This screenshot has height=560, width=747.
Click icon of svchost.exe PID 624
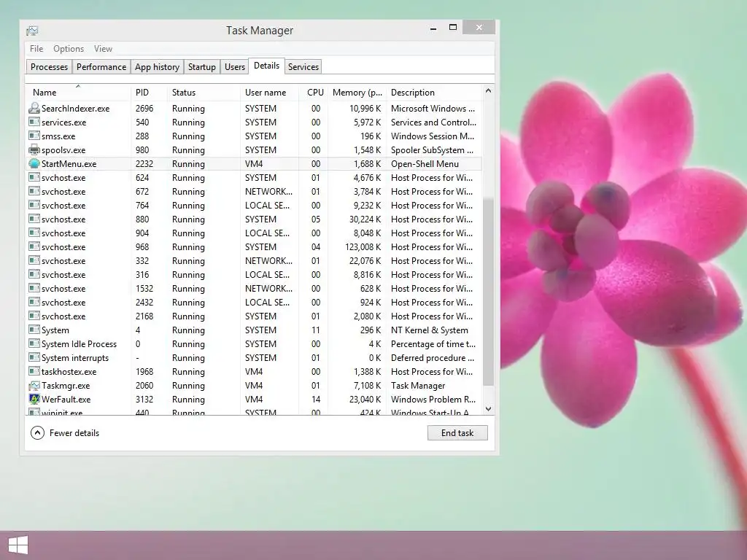(34, 177)
